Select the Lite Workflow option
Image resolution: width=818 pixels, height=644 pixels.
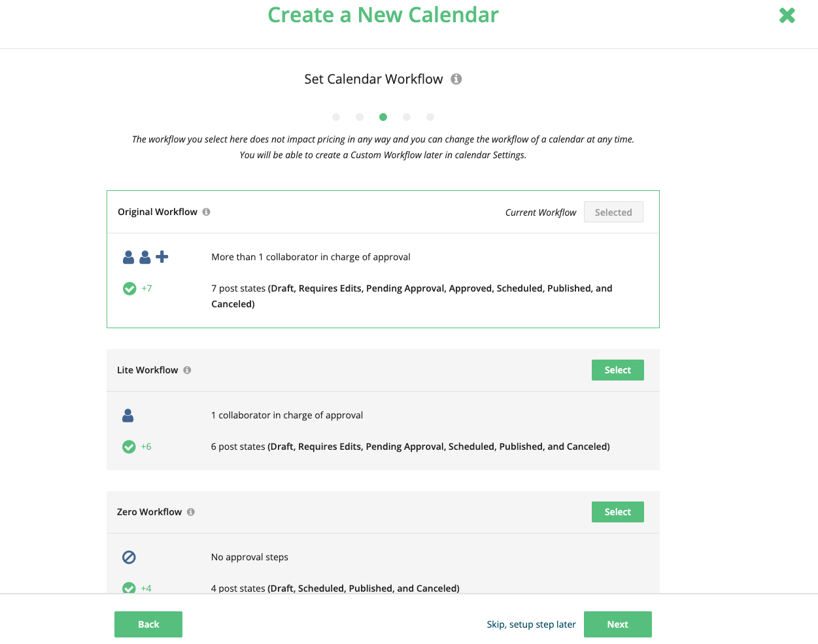[617, 369]
